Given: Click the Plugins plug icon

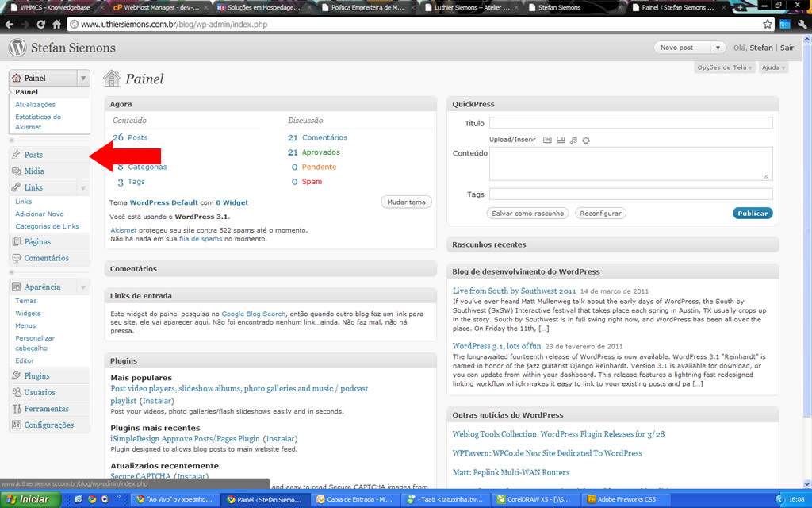Looking at the screenshot, I should pyautogui.click(x=16, y=375).
